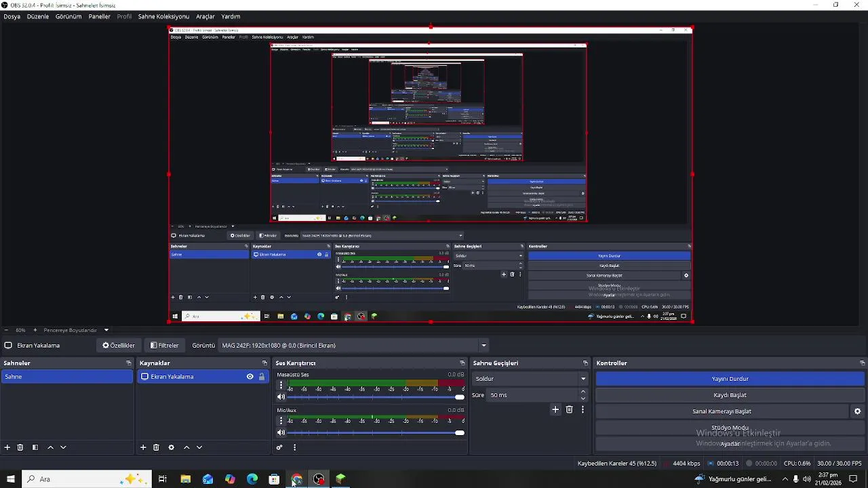The width and height of the screenshot is (868, 488).
Task: Start recording with Kaydı Başlat
Action: click(x=730, y=395)
